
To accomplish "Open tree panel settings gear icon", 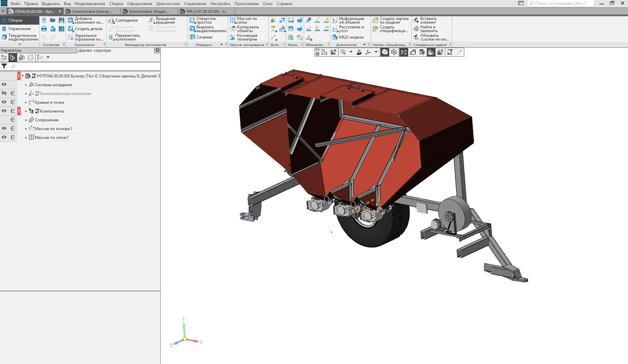I will [157, 50].
